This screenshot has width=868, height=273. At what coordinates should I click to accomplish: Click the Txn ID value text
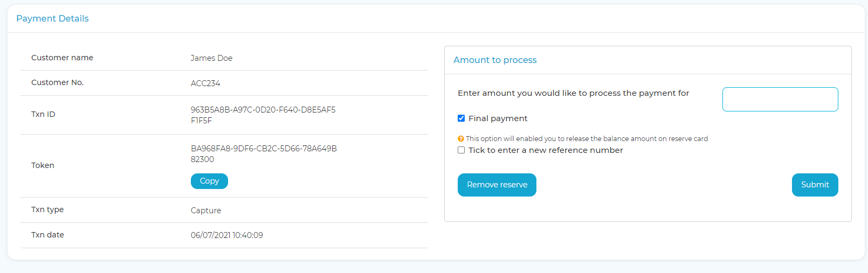[263, 115]
